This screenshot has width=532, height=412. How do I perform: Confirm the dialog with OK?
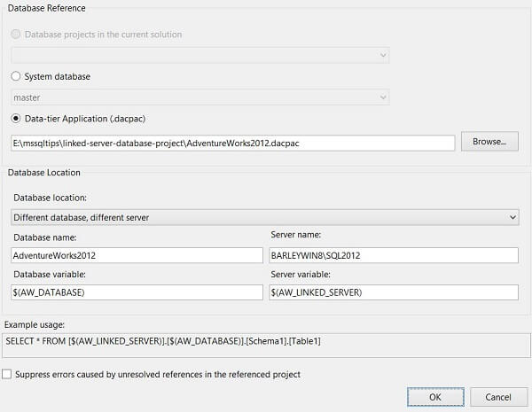pos(434,395)
